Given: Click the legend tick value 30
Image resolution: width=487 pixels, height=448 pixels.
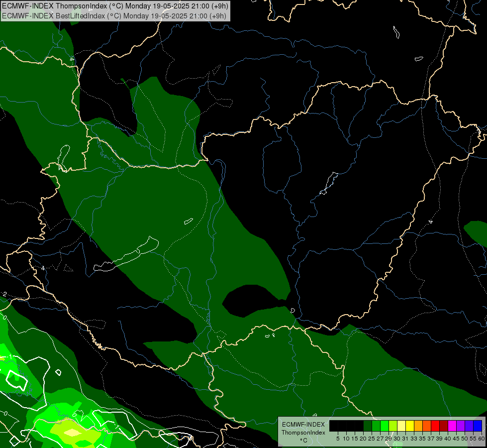Looking at the screenshot, I should click(x=397, y=439).
